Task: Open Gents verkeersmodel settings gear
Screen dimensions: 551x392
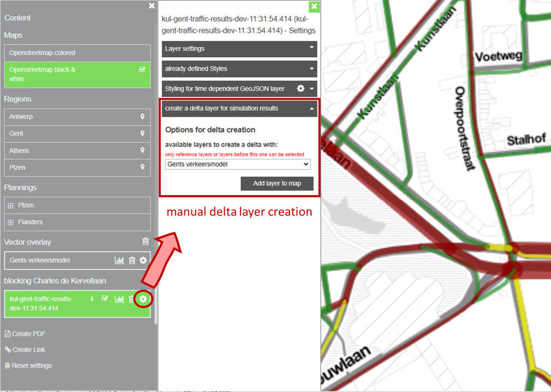Action: pos(143,261)
